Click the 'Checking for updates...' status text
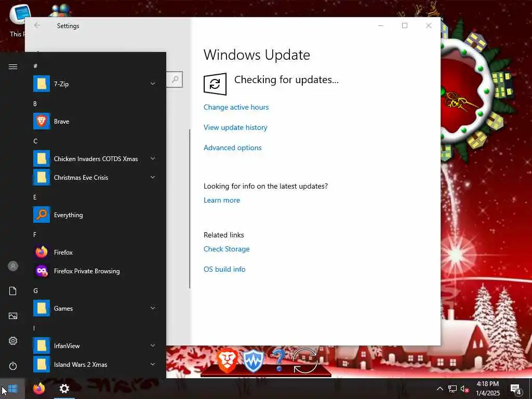 tap(286, 79)
